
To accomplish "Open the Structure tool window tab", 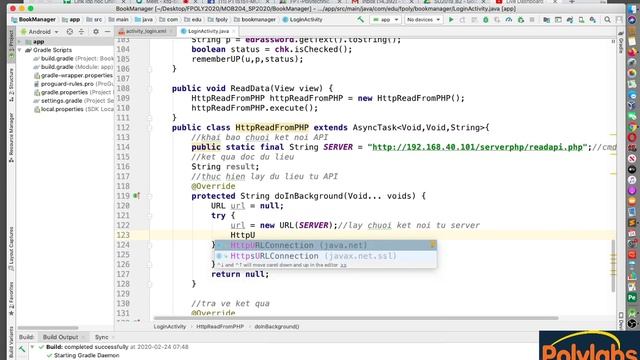I will tap(11, 85).
